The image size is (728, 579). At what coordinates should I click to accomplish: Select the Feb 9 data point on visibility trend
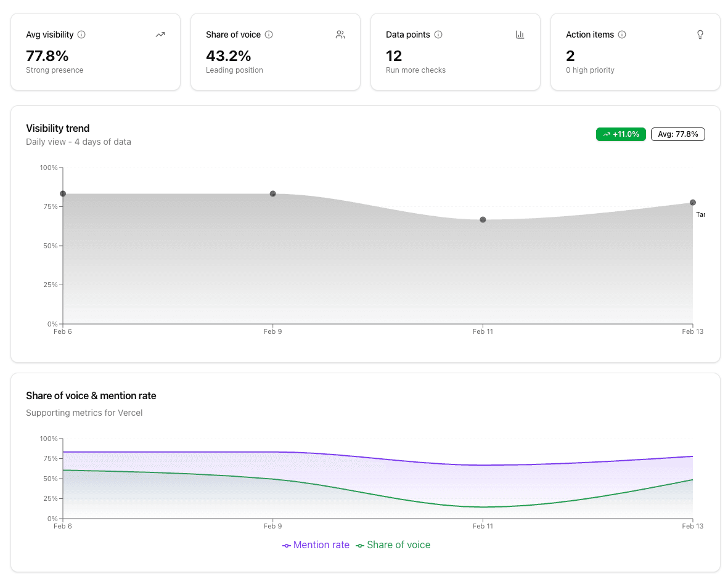(273, 193)
